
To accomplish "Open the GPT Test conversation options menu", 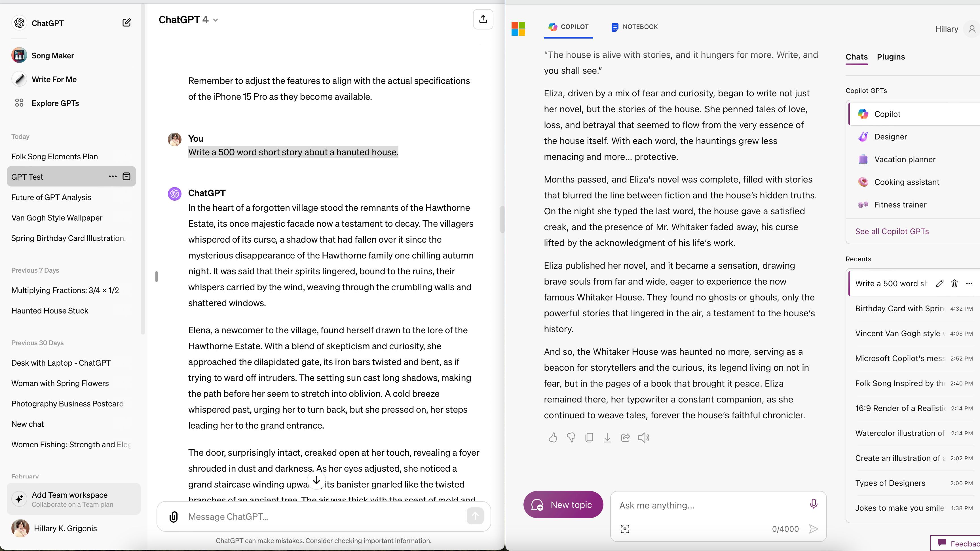I will pos(112,176).
